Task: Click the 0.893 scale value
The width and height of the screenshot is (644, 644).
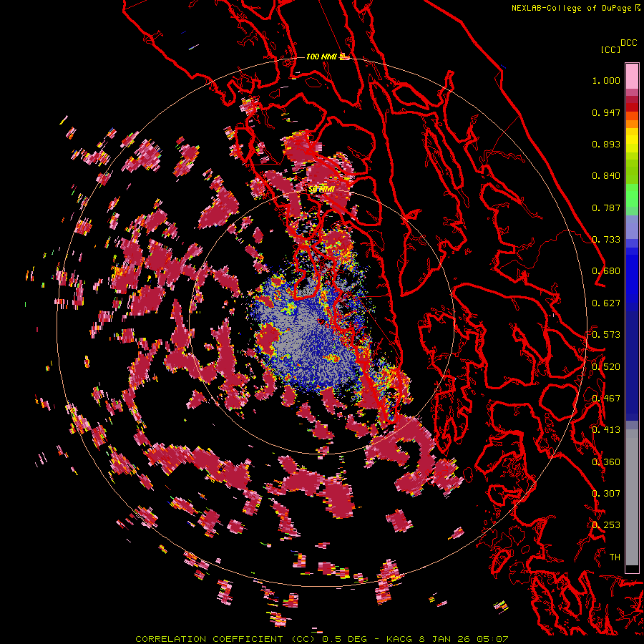Action: pyautogui.click(x=606, y=144)
